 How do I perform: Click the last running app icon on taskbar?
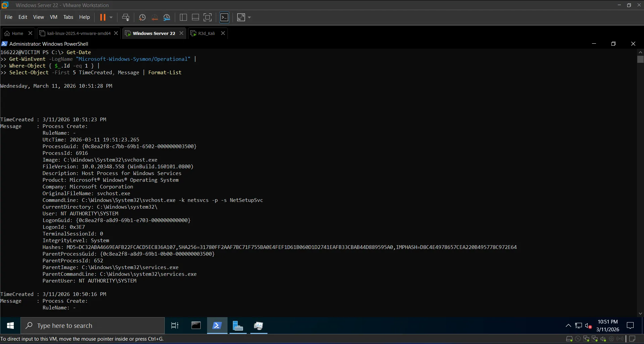[258, 326]
